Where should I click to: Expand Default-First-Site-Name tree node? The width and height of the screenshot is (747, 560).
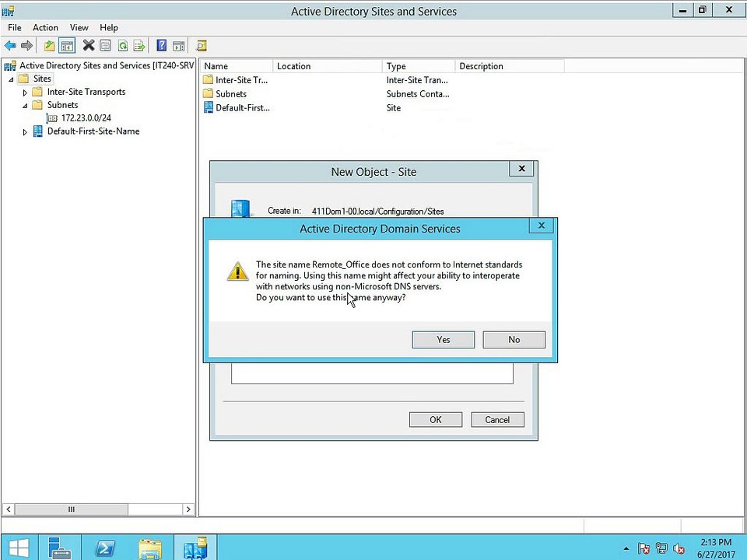click(25, 132)
